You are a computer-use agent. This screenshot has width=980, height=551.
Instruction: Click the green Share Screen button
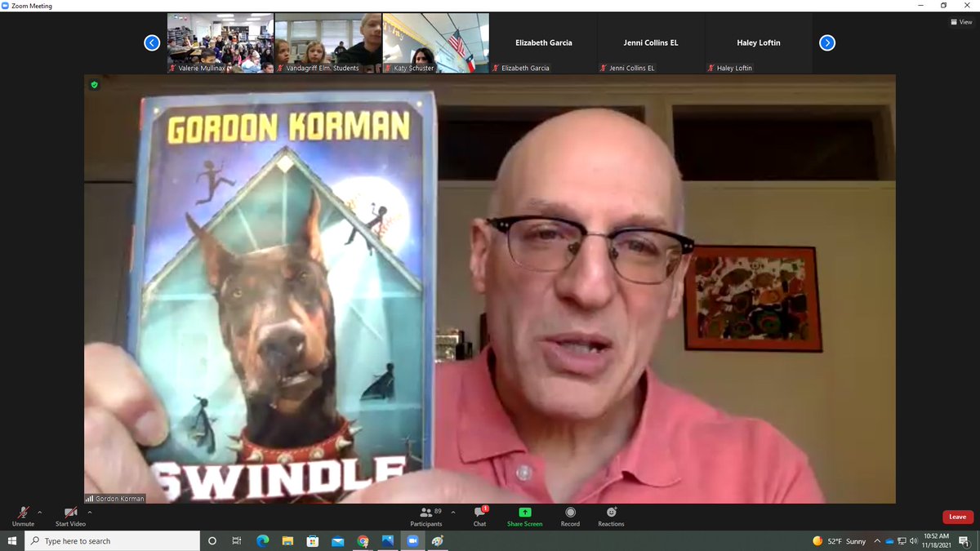point(524,517)
